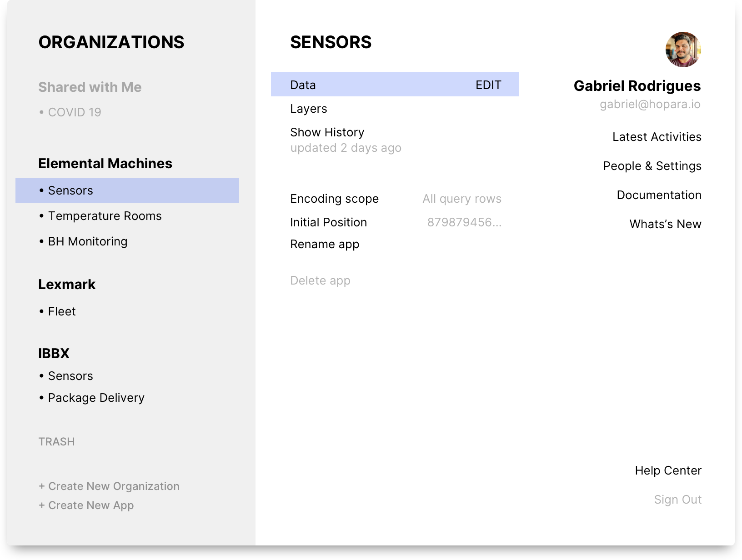Viewport: 742px width, 560px height.
Task: Select Temperature Rooms app
Action: pos(105,216)
